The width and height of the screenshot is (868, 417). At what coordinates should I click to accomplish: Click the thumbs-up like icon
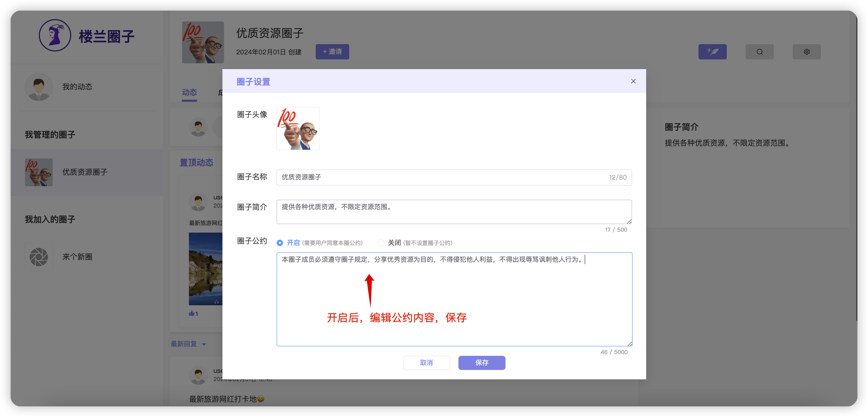191,313
